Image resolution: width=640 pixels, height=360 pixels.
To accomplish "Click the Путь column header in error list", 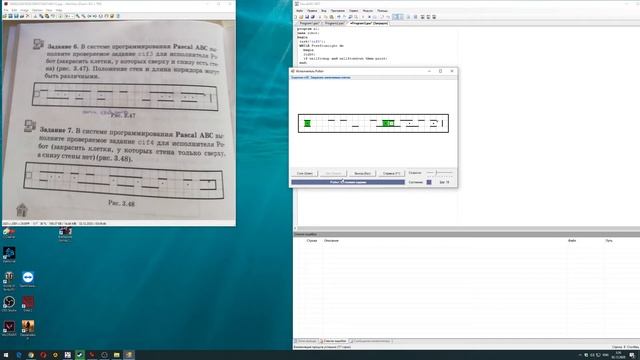I will click(x=609, y=241).
